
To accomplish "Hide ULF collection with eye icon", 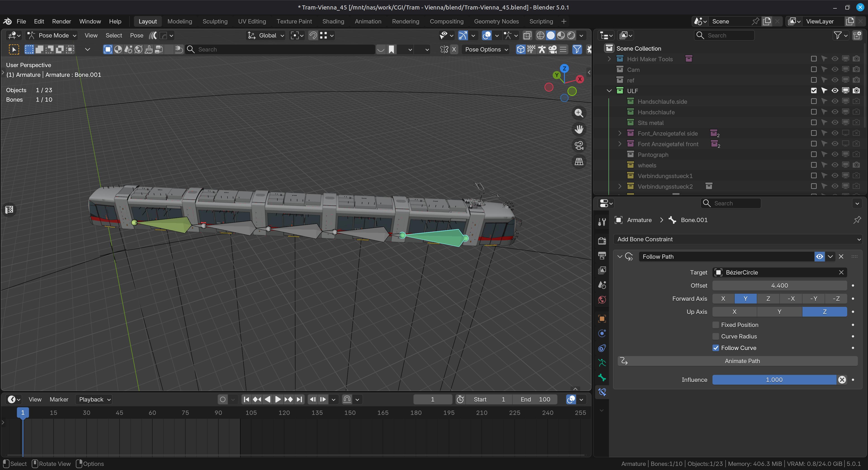I will (835, 91).
